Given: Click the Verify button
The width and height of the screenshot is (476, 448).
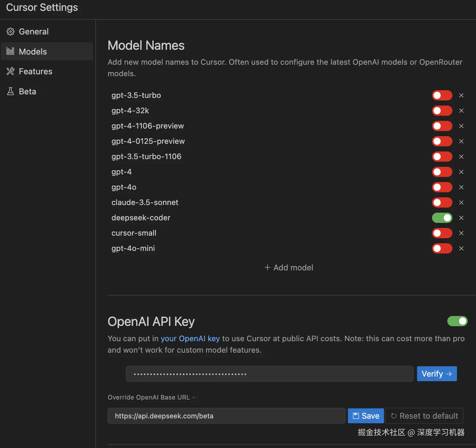Looking at the screenshot, I should coord(436,373).
